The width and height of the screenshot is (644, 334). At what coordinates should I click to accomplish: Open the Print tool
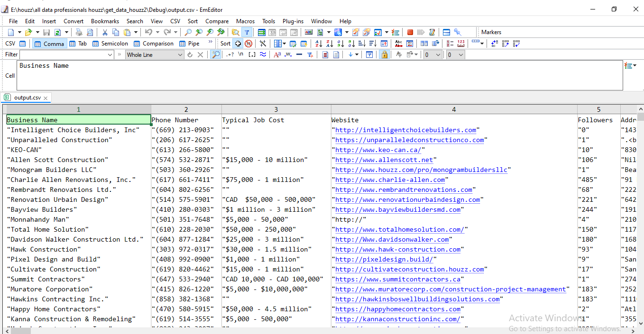tap(79, 32)
